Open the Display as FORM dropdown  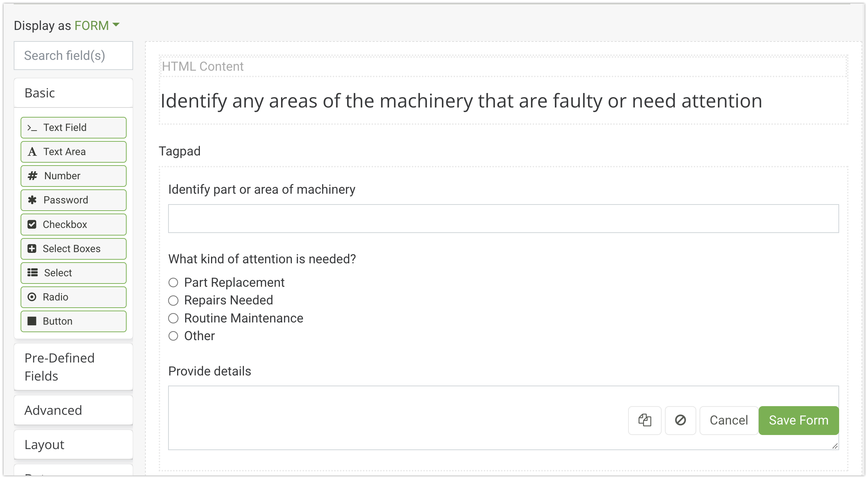(x=97, y=26)
